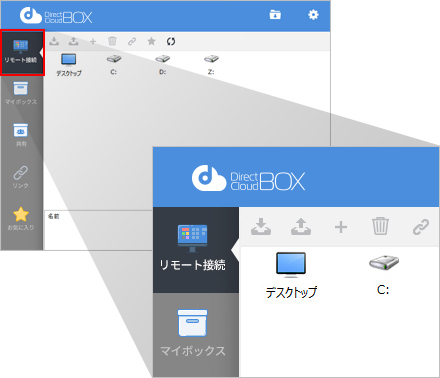Click the link icon in small window toolbar
440x378 pixels.
(132, 41)
